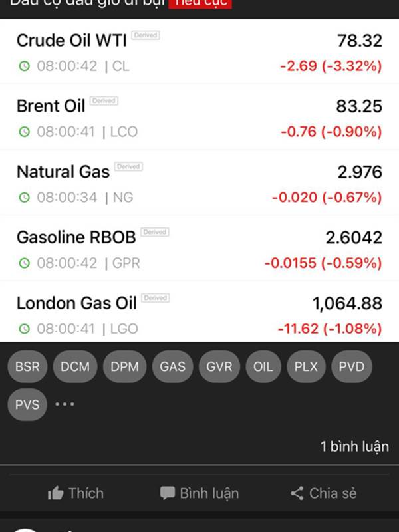Tap the Tiêu cực sentiment label
This screenshot has width=399, height=532.
pyautogui.click(x=200, y=3)
